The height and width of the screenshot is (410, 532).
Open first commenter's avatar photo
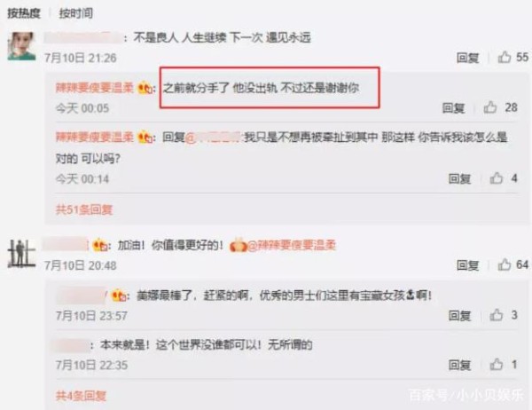pos(21,46)
